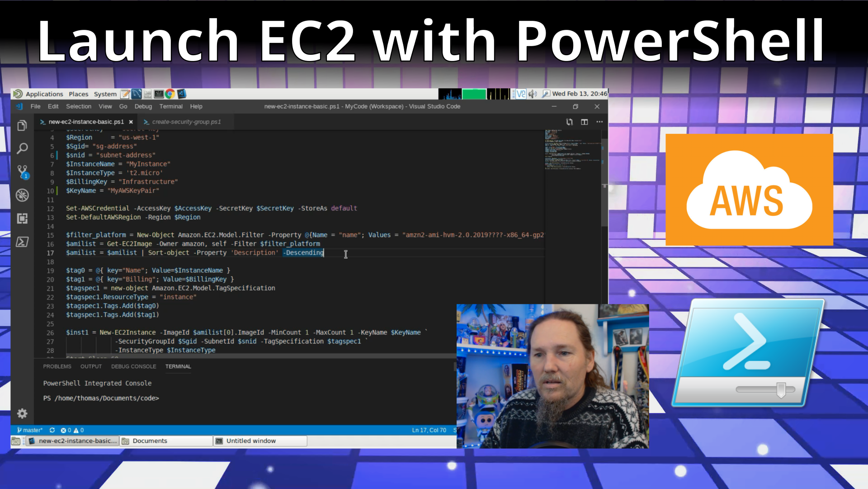Click error count indicator in status bar

(66, 430)
